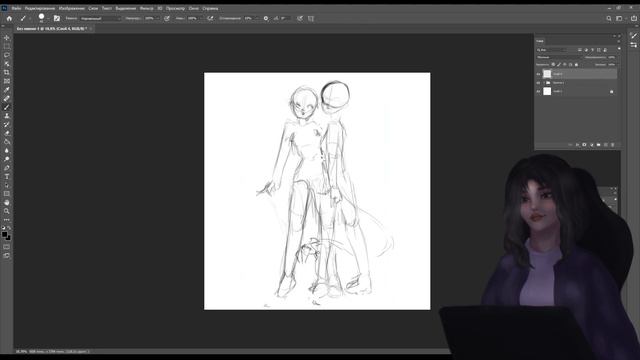Open the Слои menu

93,8
